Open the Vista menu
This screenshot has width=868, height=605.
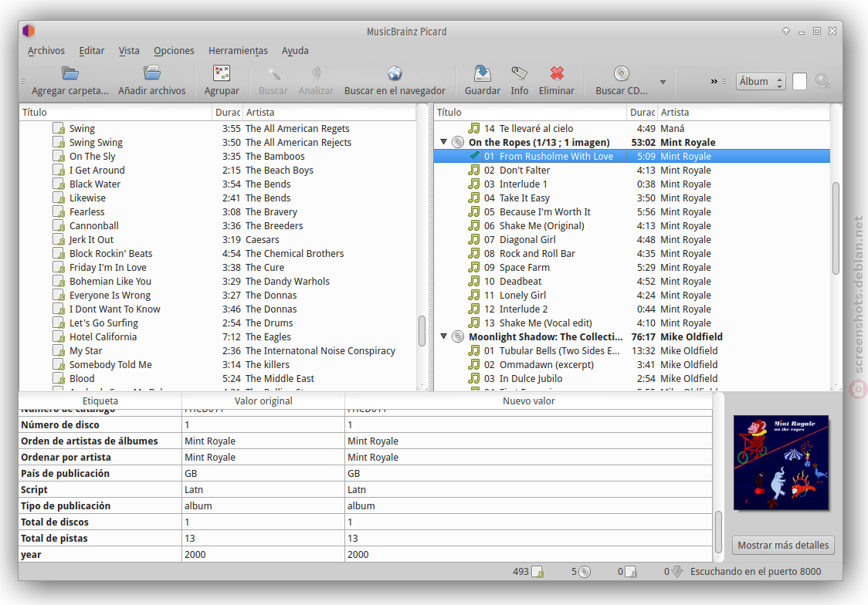coord(129,50)
